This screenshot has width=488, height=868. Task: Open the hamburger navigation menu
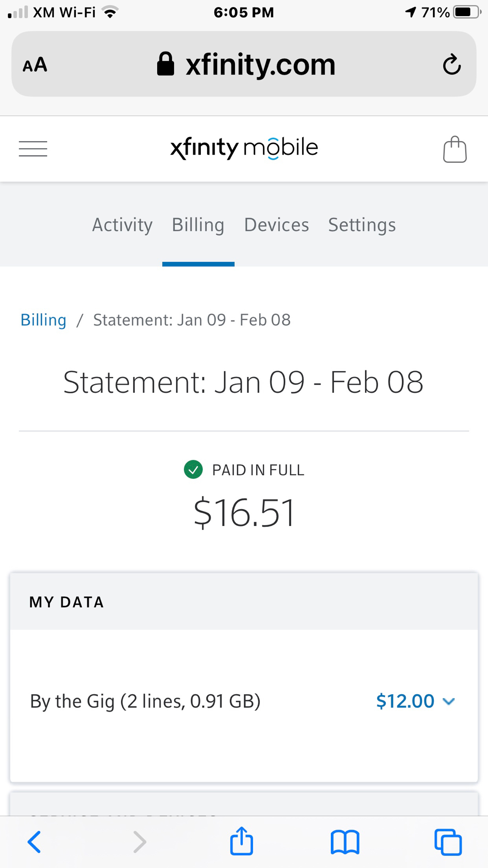[33, 149]
